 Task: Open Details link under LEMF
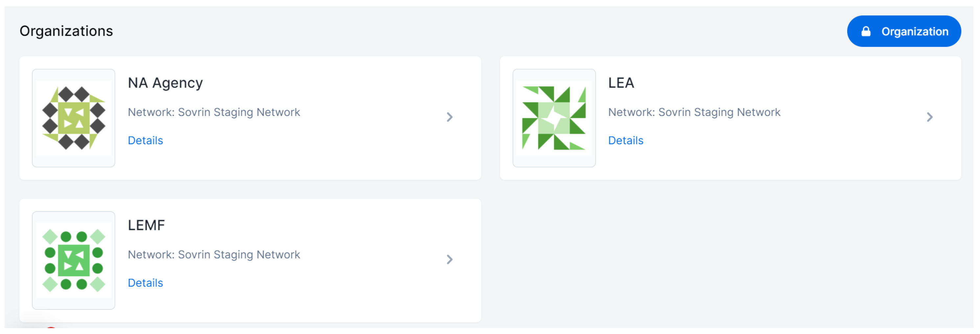(145, 283)
